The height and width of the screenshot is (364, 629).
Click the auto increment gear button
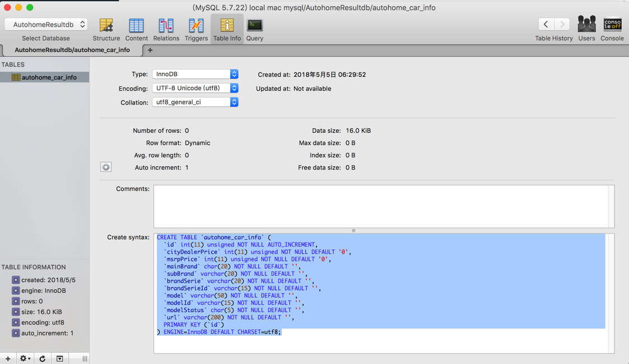pyautogui.click(x=106, y=167)
